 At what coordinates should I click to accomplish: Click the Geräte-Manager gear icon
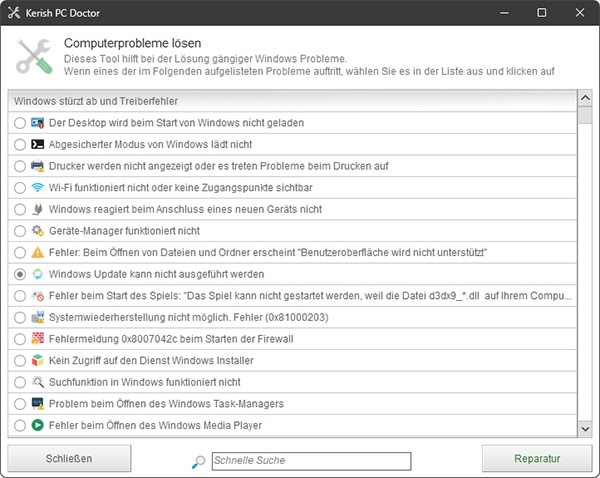[x=38, y=231]
